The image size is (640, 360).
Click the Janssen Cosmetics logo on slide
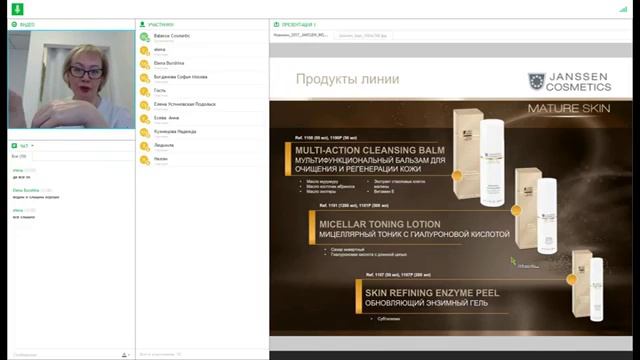pos(570,81)
